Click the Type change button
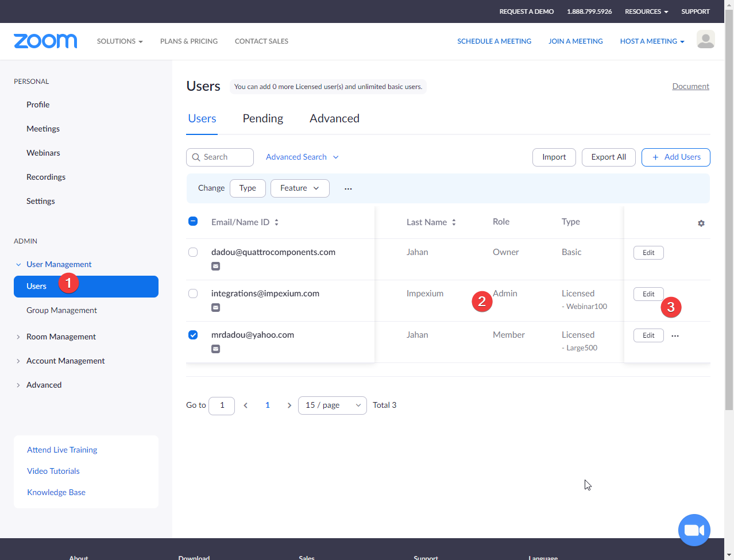734x560 pixels. (x=248, y=188)
